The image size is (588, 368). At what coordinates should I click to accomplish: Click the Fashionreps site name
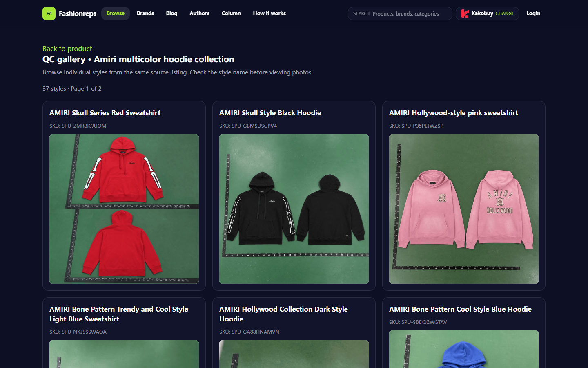pos(78,13)
